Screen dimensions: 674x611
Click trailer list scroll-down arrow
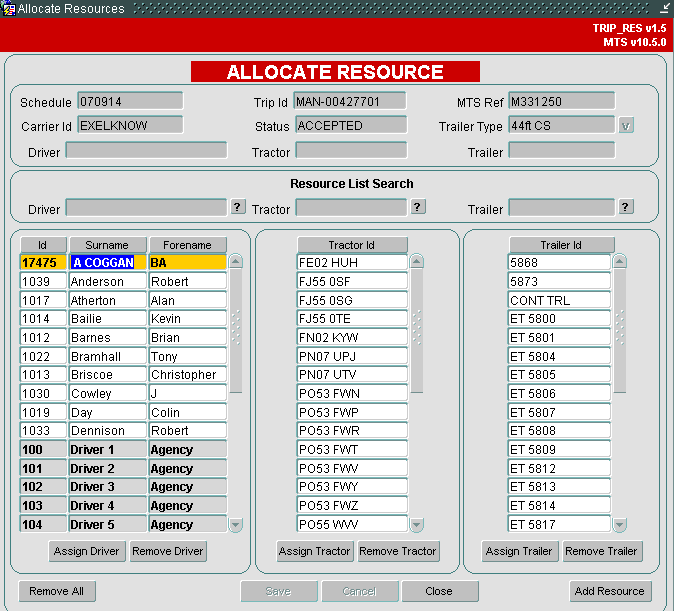[x=619, y=525]
